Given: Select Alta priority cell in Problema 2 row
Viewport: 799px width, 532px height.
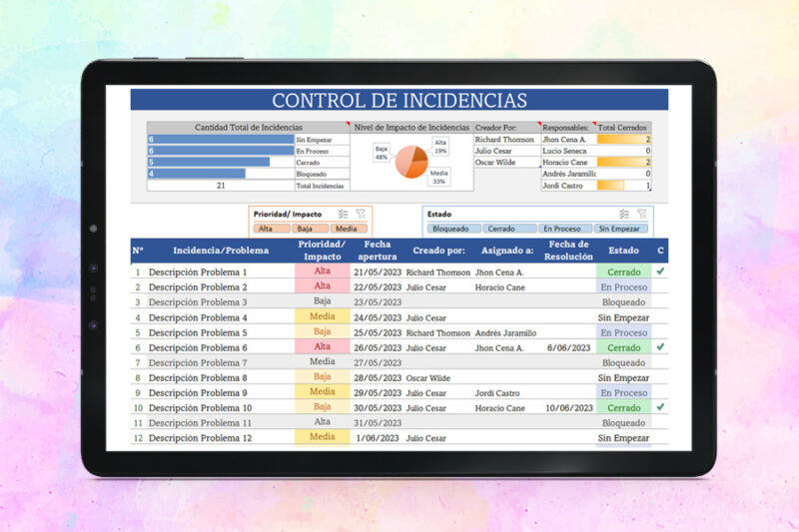Looking at the screenshot, I should click(322, 286).
